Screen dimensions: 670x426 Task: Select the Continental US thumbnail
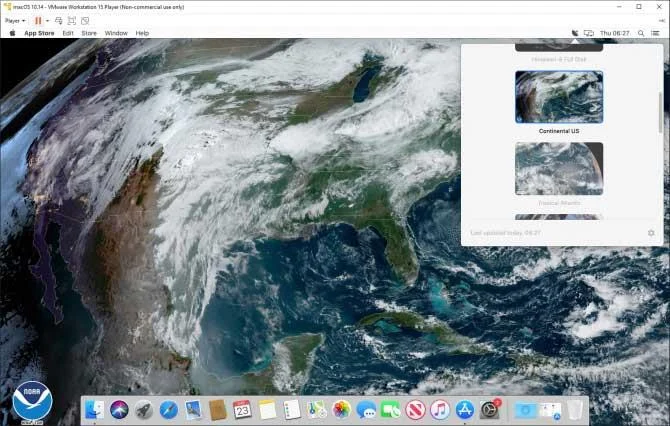coord(559,97)
